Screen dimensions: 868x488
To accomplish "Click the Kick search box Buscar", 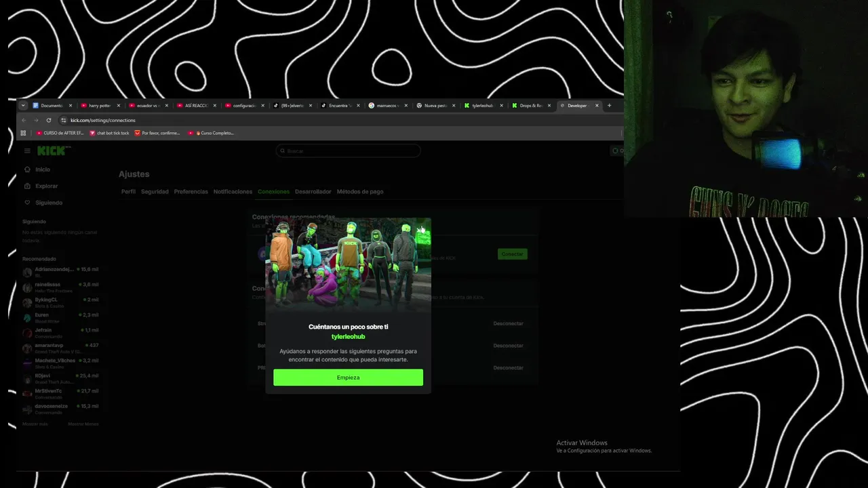I will pyautogui.click(x=348, y=151).
